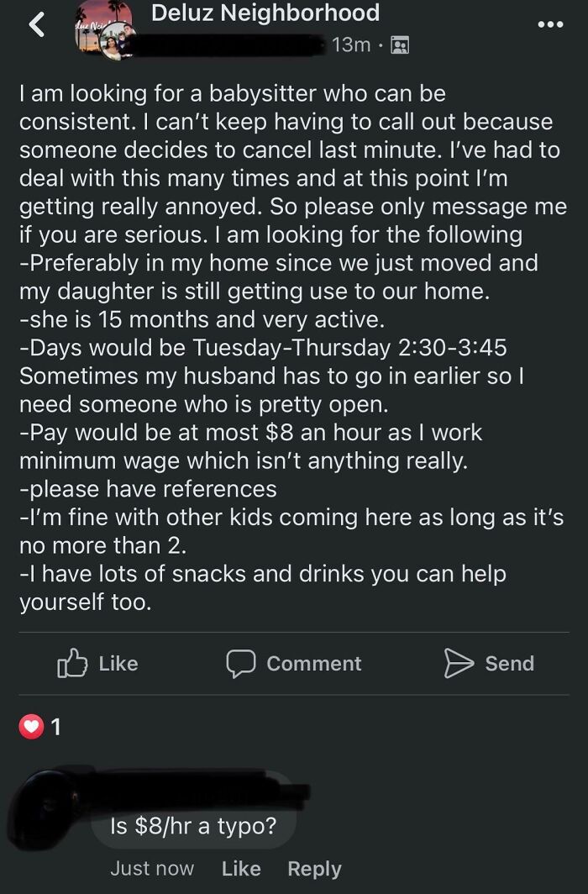
Task: Click the Send paper plane icon
Action: click(x=458, y=663)
